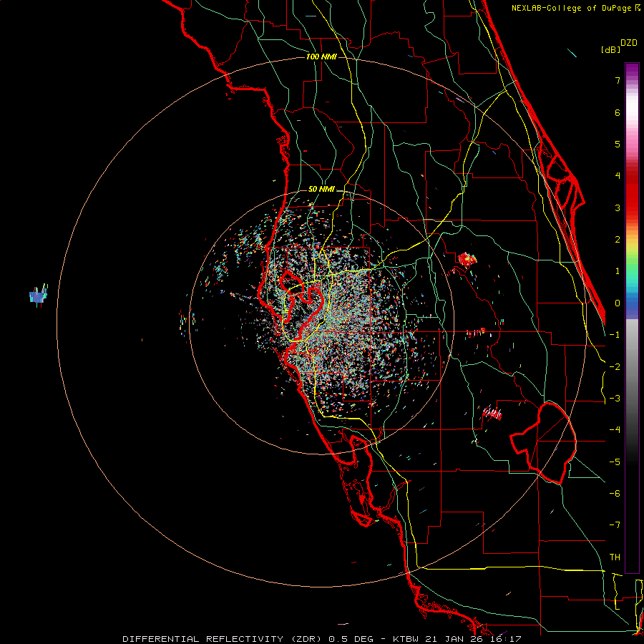This screenshot has width=644, height=644.
Task: Click the ZDR color scale bar
Action: tap(632, 318)
